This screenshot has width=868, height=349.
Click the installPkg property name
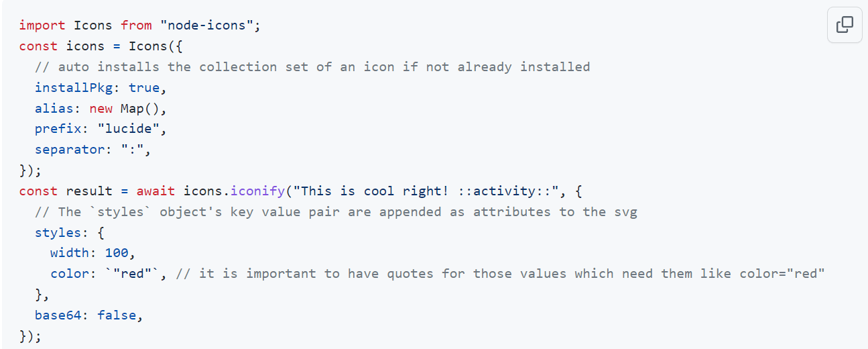pyautogui.click(x=74, y=88)
